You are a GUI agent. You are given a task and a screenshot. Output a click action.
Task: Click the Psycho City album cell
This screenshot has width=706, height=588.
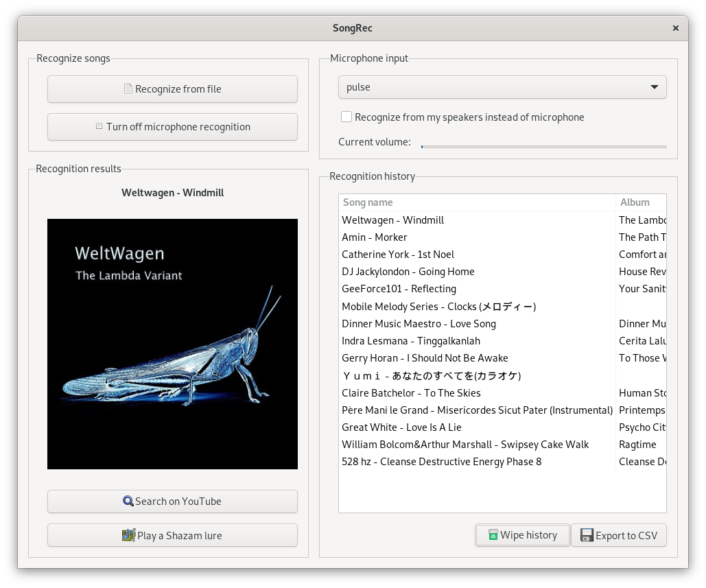(x=642, y=427)
